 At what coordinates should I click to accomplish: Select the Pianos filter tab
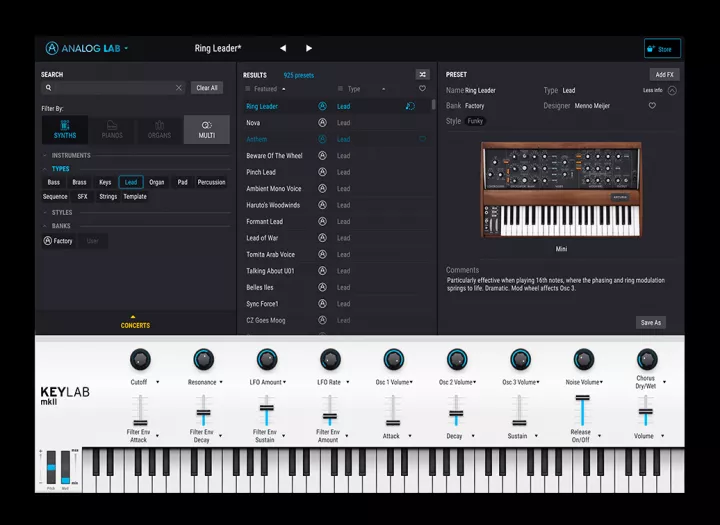112,130
